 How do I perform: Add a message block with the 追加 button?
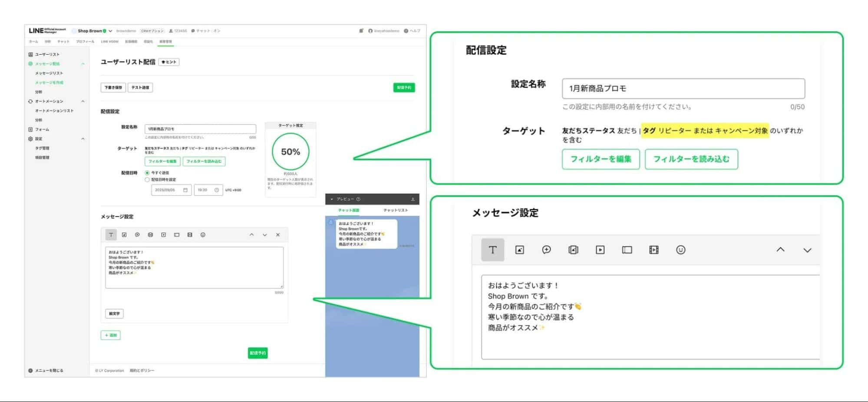pyautogui.click(x=111, y=335)
